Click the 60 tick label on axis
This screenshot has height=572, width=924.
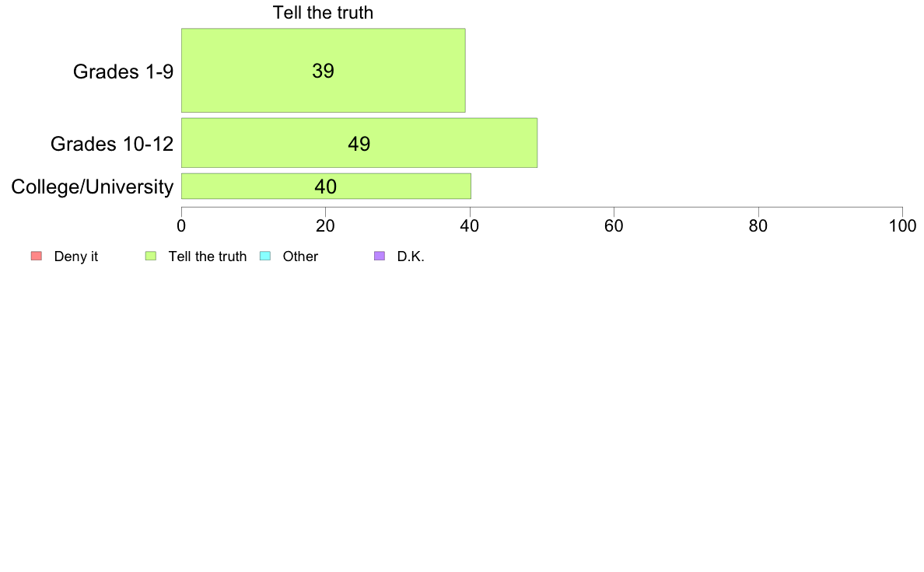[614, 225]
